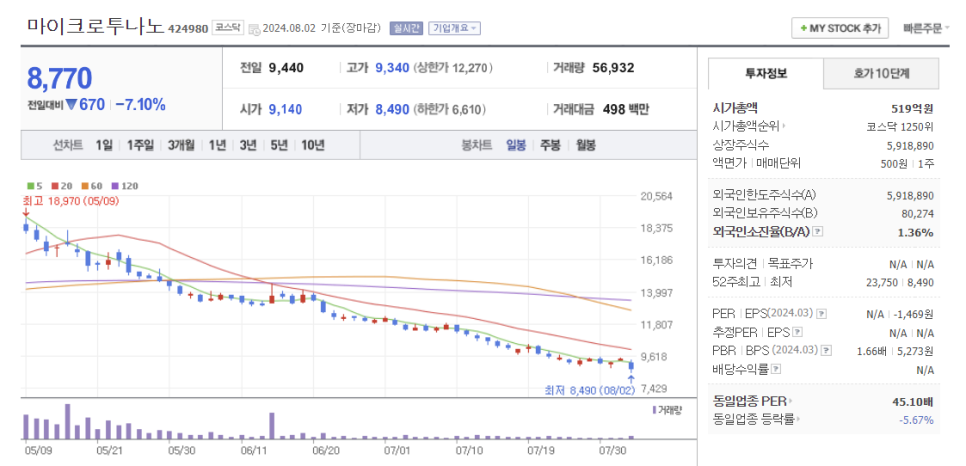The height and width of the screenshot is (466, 966).
Task: Click the -5.67% industry change value
Action: 916,420
